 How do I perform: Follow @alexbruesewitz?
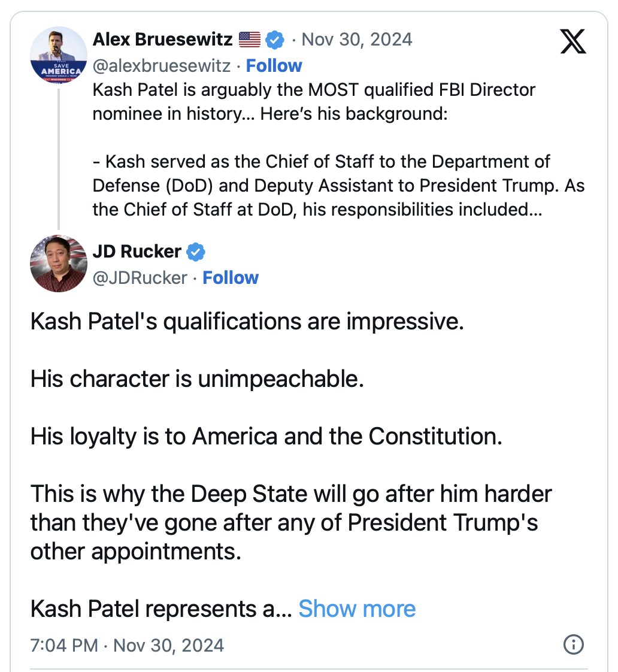pos(274,65)
